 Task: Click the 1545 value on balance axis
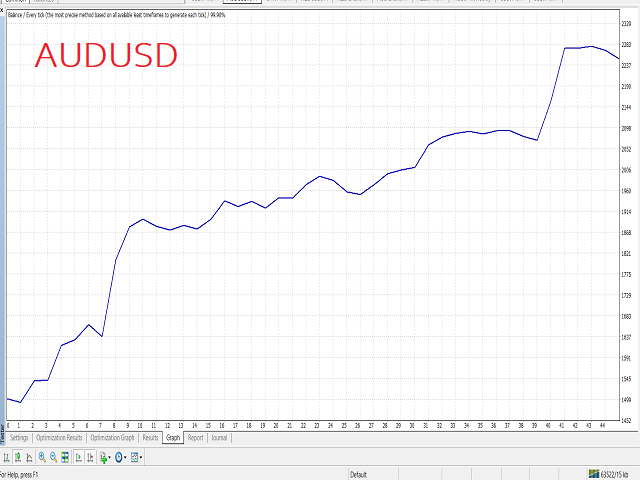[626, 379]
